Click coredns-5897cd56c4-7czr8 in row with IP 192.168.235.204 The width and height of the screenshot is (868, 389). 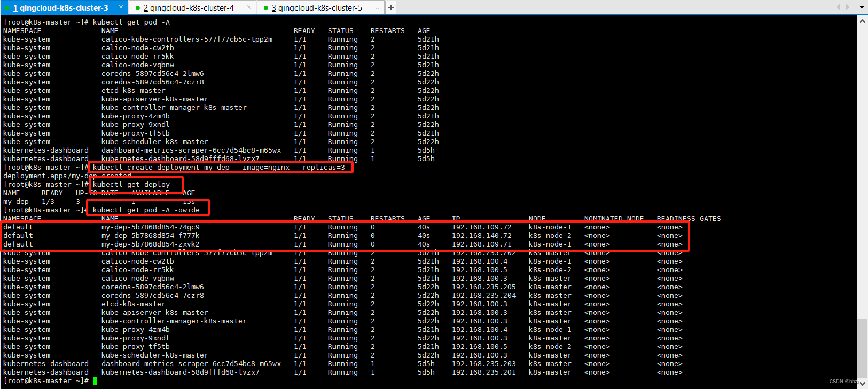pos(153,295)
